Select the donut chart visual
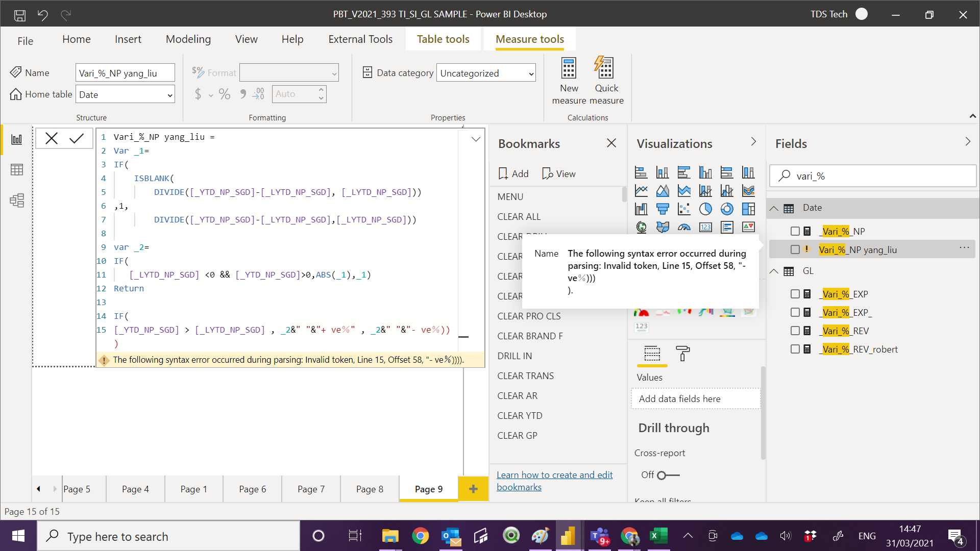Image resolution: width=980 pixels, height=551 pixels. [x=727, y=209]
